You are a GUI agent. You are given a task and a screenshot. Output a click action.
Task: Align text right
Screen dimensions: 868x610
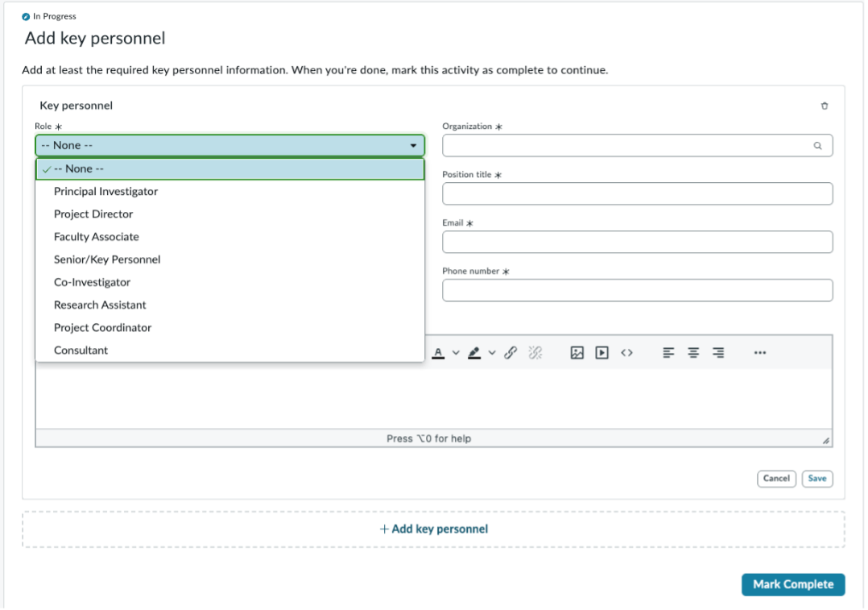(718, 353)
